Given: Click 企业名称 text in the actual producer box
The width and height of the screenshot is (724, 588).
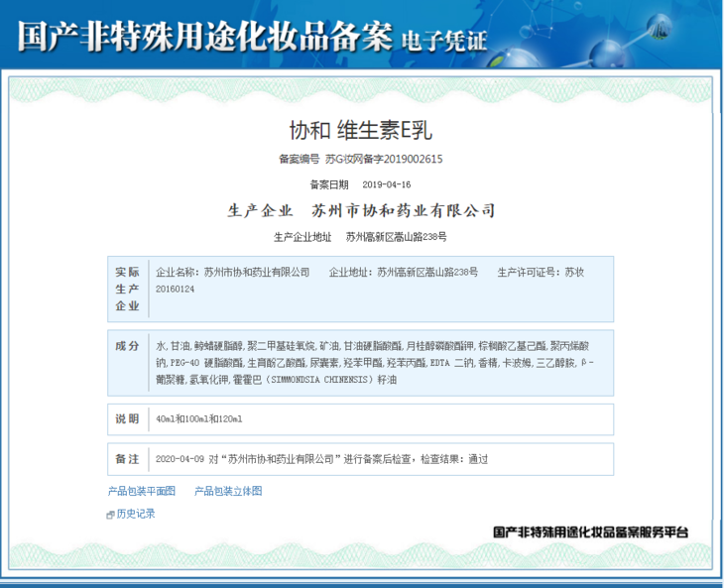Looking at the screenshot, I should pyautogui.click(x=232, y=273).
